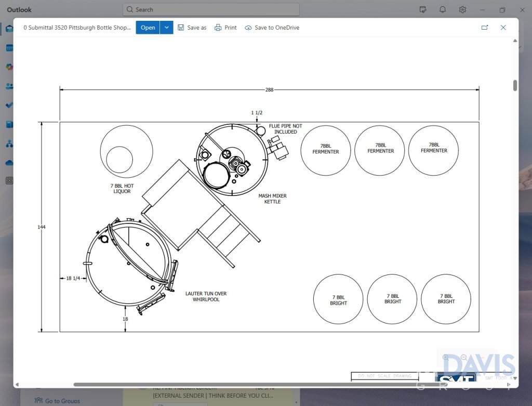
Task: Print the attachment preview
Action: (x=225, y=28)
